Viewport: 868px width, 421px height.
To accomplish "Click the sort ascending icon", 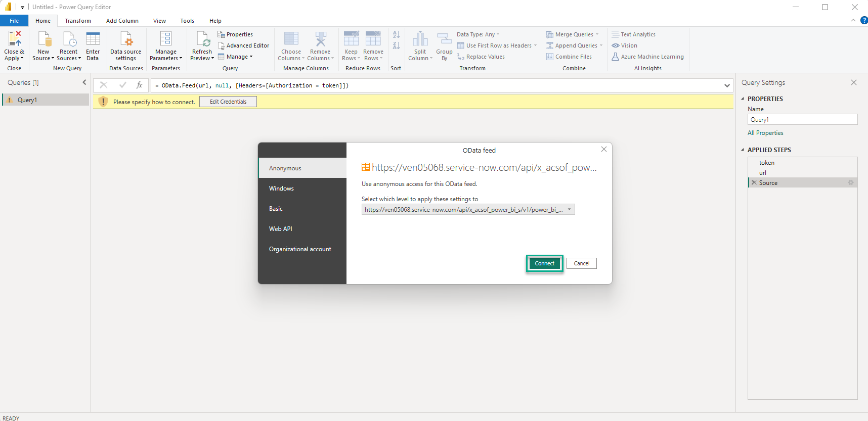I will (x=396, y=34).
